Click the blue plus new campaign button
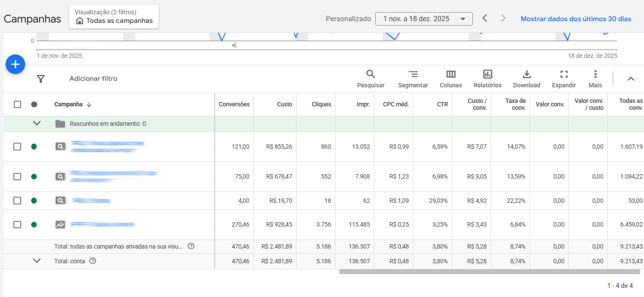 pos(15,64)
